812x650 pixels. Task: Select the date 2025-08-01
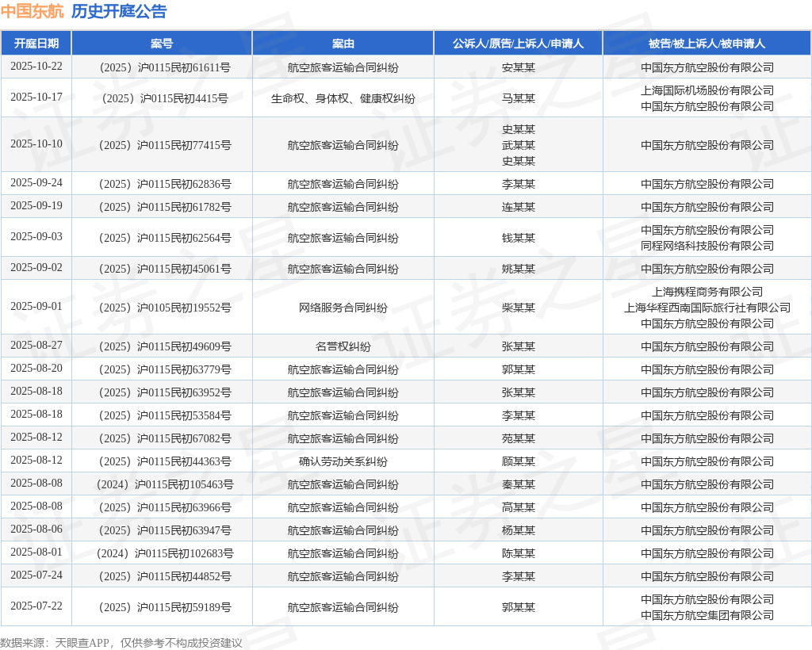[x=36, y=552]
